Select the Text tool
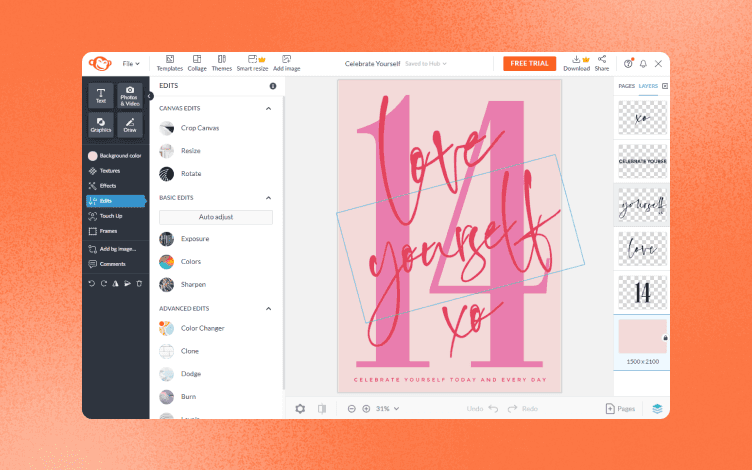This screenshot has height=470, width=752. coord(101,95)
